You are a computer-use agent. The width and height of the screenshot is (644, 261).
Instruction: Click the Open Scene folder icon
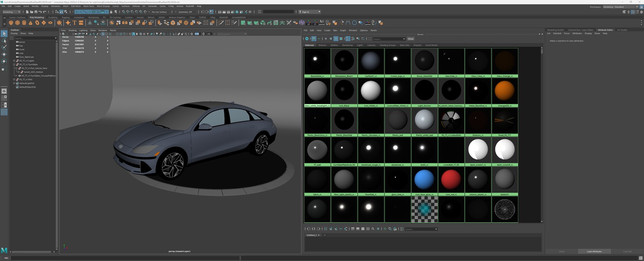coord(32,12)
